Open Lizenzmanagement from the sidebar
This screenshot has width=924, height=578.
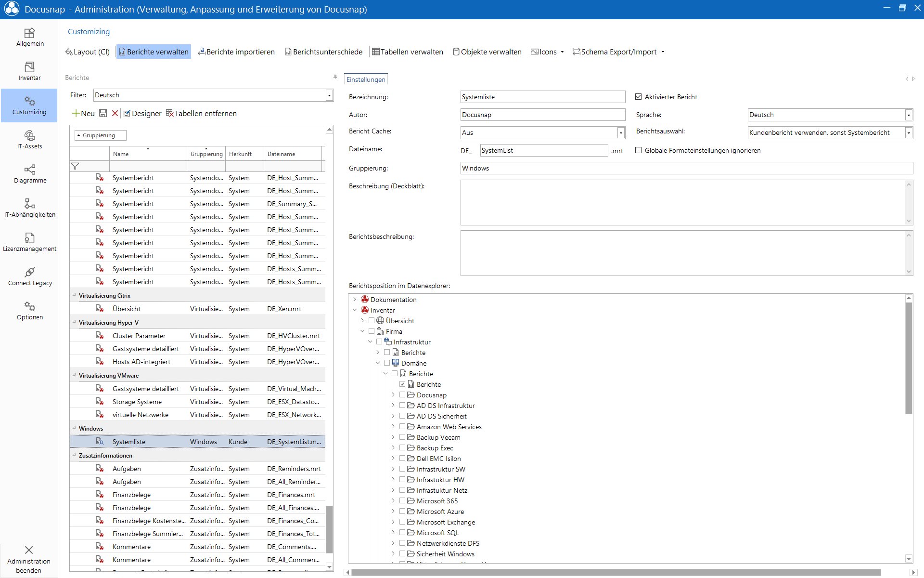pos(29,242)
